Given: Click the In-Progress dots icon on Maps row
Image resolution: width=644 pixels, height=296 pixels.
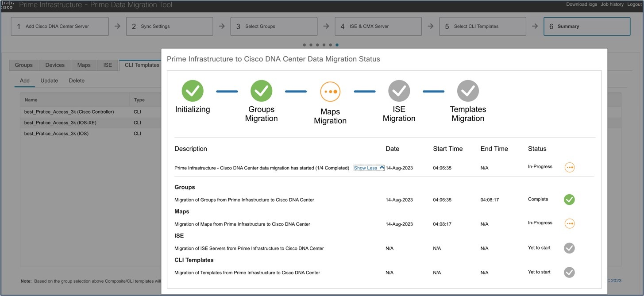Looking at the screenshot, I should (570, 223).
